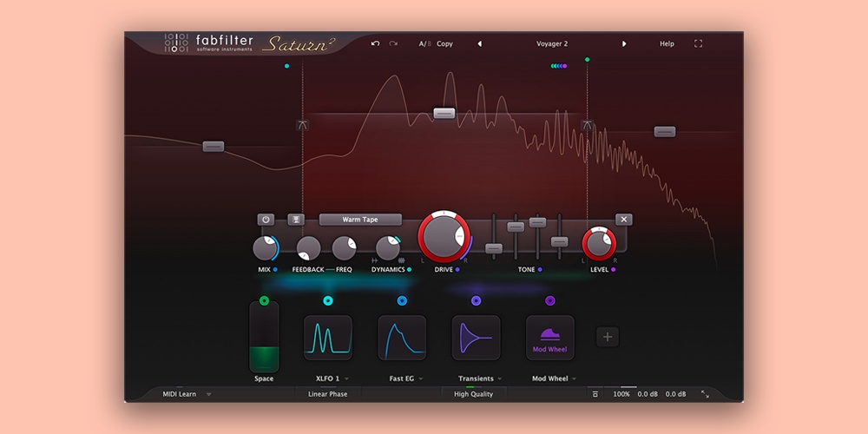Toggle High Quality mode

pyautogui.click(x=473, y=394)
